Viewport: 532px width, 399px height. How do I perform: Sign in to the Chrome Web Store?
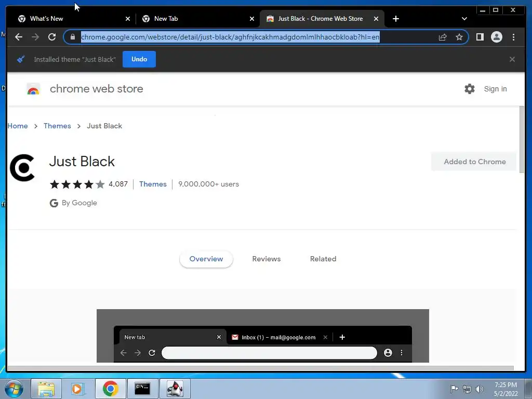tap(495, 89)
